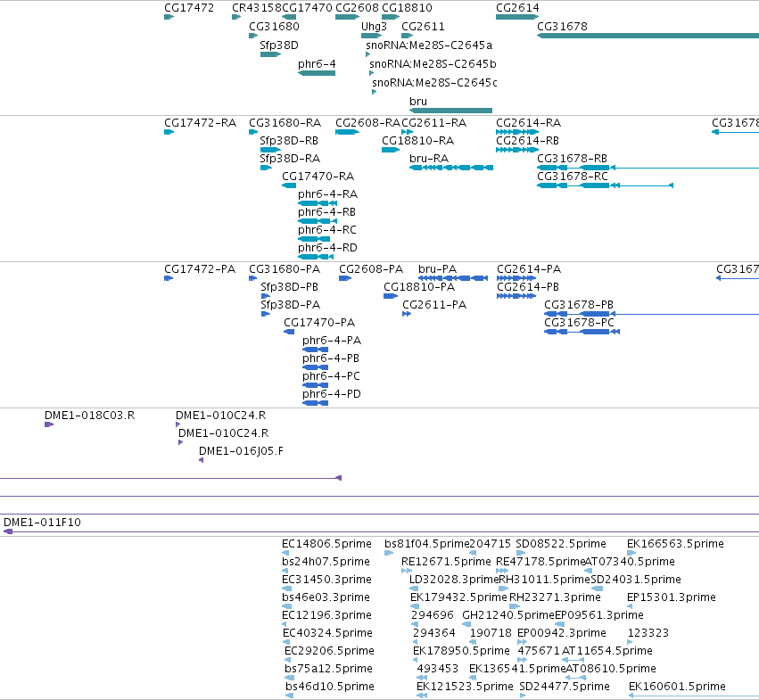Select protein label CG31678-PB

(x=579, y=305)
